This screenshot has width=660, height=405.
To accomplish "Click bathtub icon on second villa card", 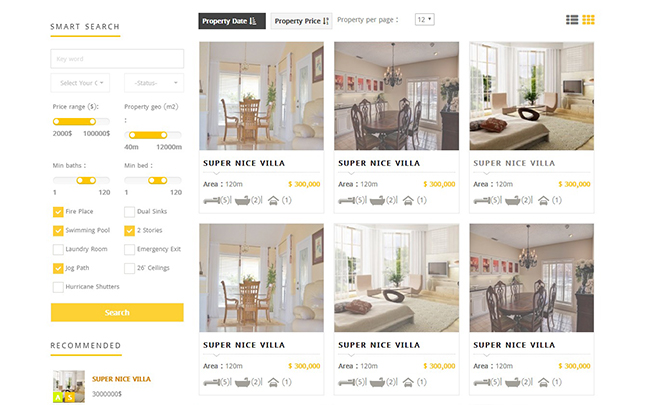I will [x=377, y=200].
